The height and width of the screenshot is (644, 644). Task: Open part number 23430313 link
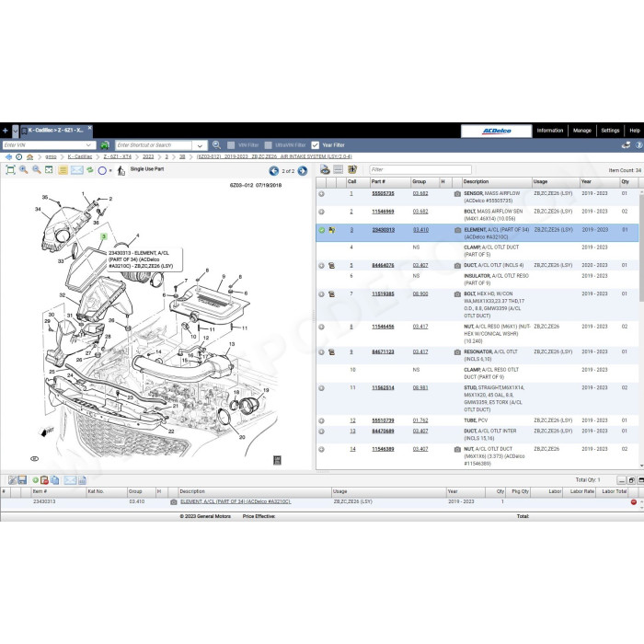click(384, 230)
